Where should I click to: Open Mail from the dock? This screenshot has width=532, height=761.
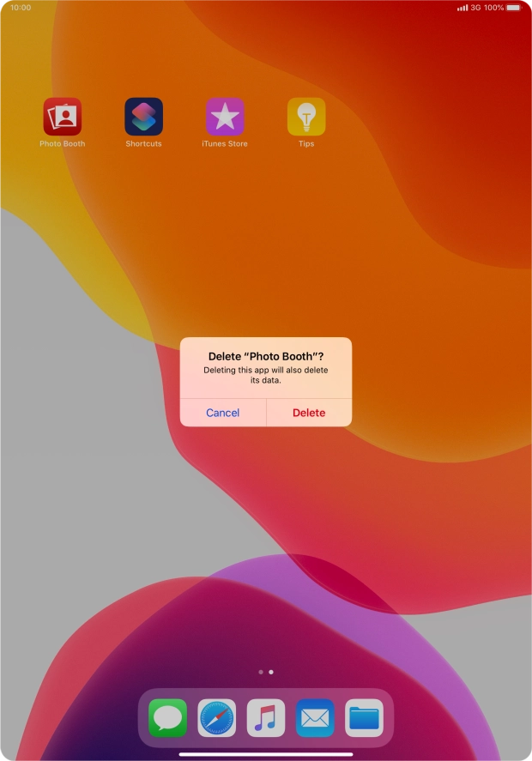(x=315, y=718)
